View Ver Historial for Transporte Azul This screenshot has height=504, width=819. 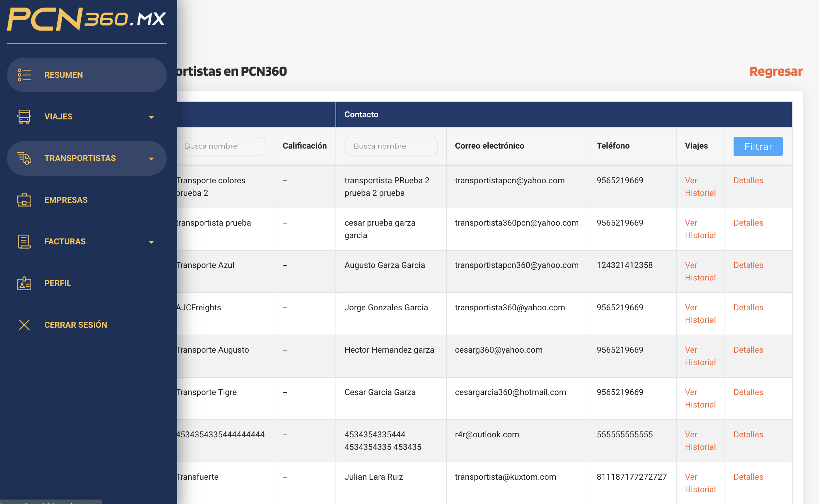(x=700, y=271)
